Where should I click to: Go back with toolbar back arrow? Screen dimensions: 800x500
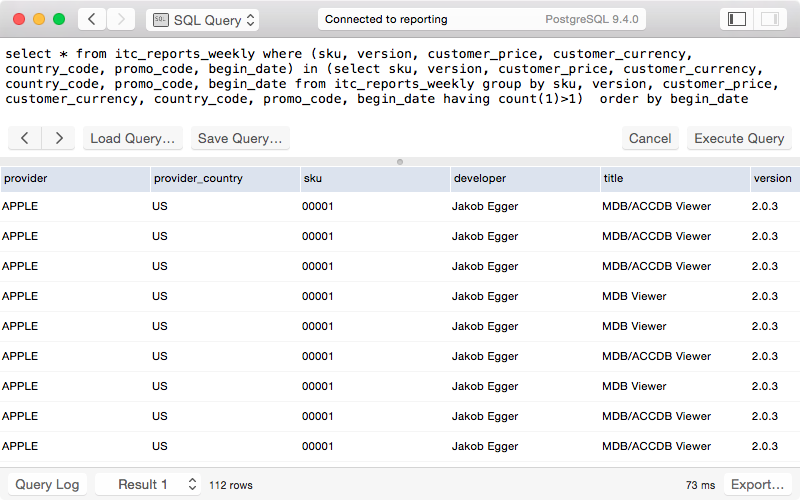92,19
